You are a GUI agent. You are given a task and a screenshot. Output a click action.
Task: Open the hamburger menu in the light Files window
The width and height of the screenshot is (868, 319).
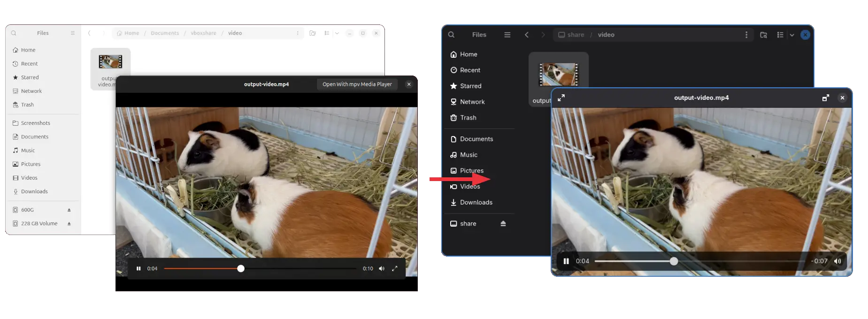72,33
